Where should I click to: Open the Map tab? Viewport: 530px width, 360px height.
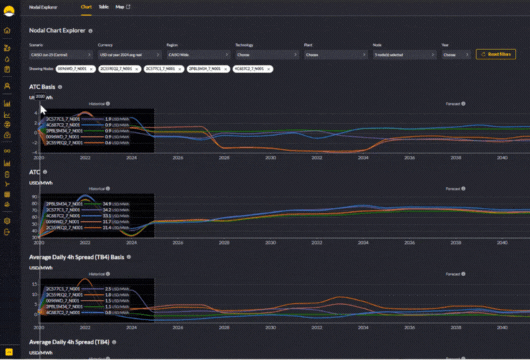point(123,7)
